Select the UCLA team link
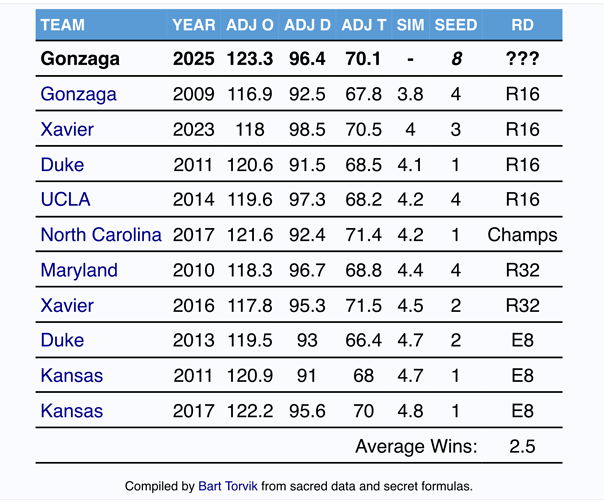Screen dimensions: 604x500 tap(65, 199)
